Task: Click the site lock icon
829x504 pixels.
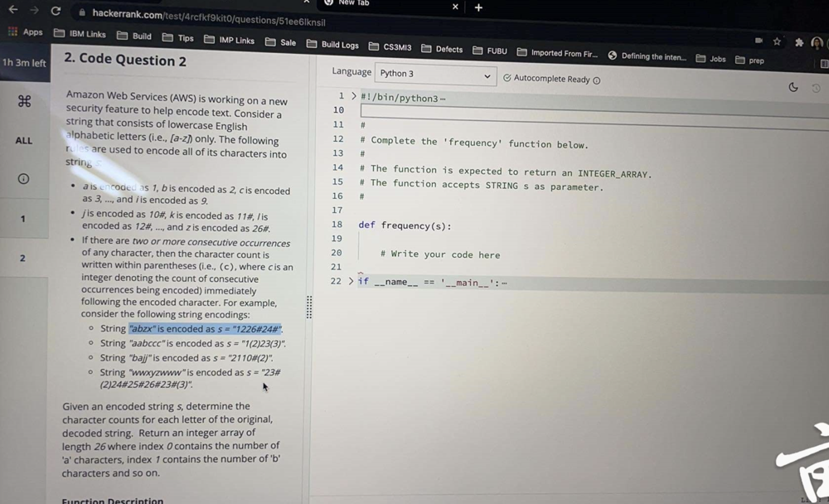Action: coord(81,12)
